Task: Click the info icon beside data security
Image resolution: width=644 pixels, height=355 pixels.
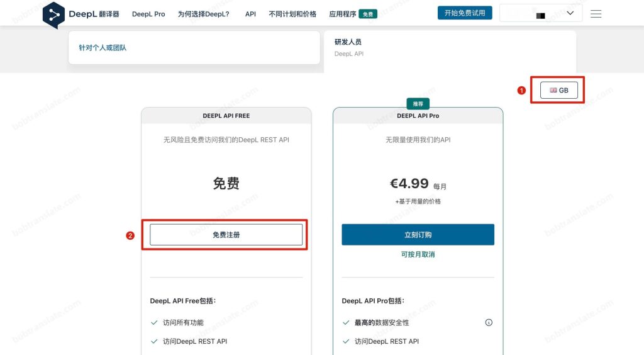Action: click(x=489, y=322)
